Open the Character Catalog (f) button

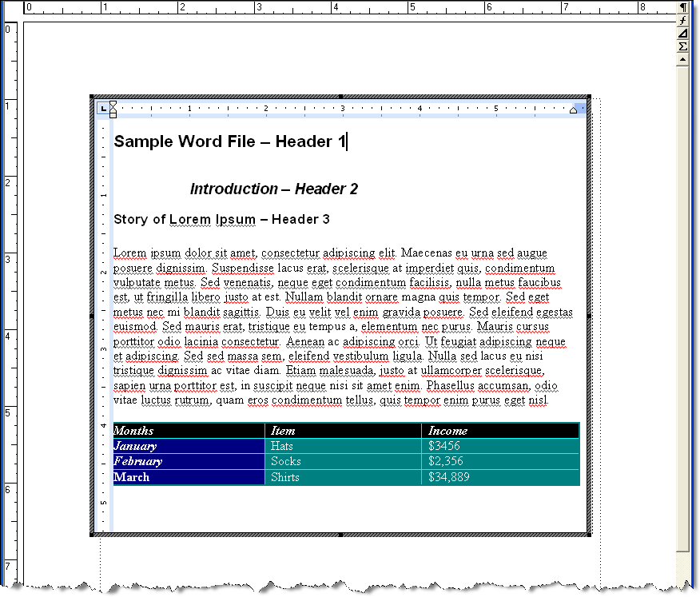682,20
